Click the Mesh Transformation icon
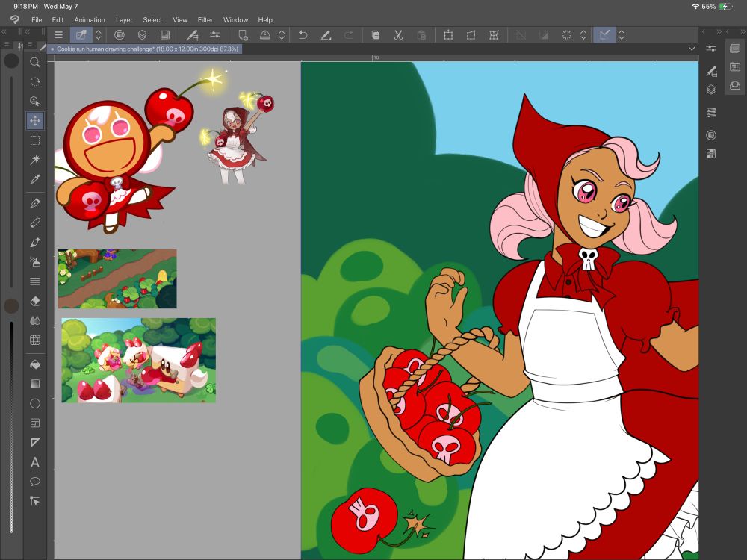 (494, 35)
